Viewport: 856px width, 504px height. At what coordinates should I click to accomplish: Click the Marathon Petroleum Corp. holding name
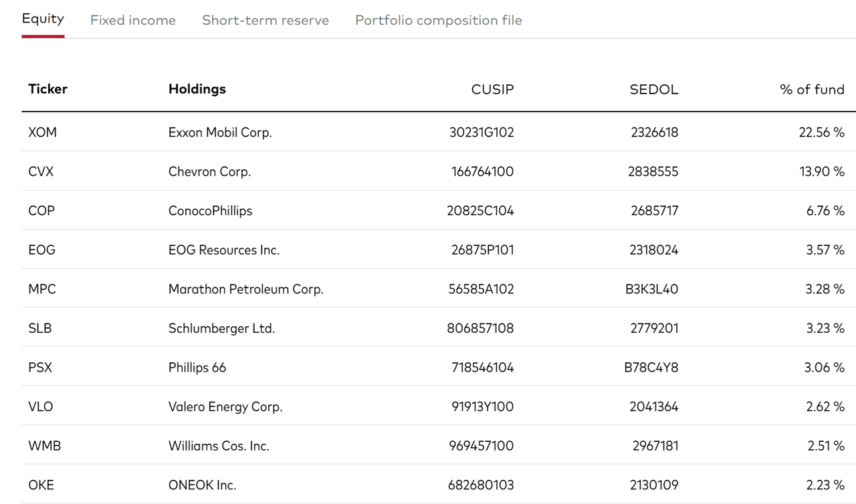tap(246, 289)
